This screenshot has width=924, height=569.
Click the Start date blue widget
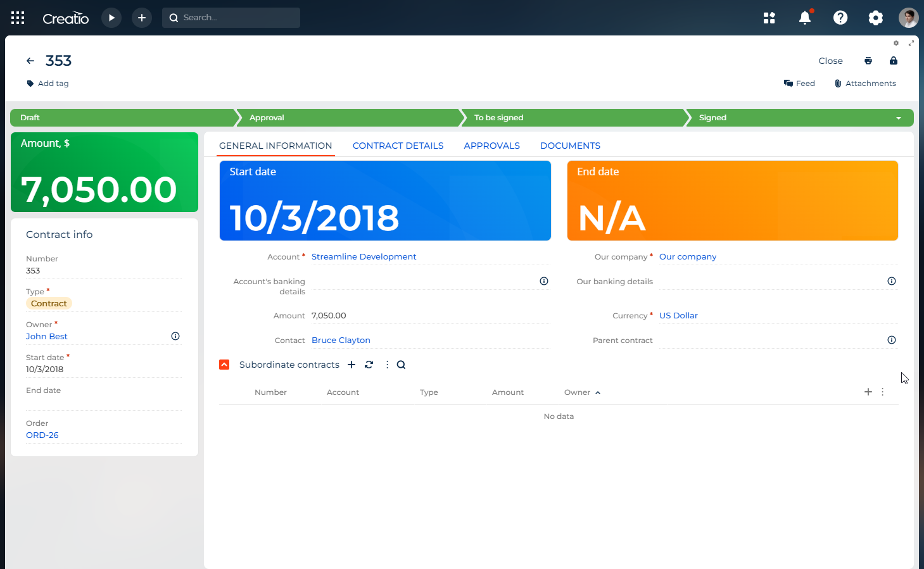click(x=385, y=201)
